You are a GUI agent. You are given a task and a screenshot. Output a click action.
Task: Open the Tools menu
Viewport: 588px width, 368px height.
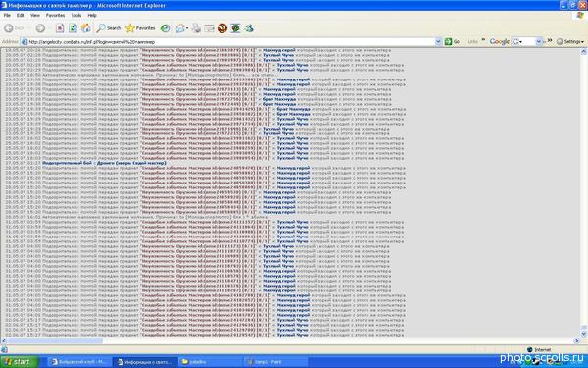click(x=76, y=15)
